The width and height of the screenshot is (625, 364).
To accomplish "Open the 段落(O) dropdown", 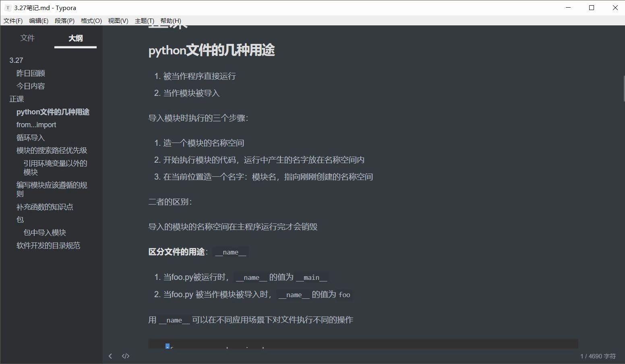I will coord(64,21).
